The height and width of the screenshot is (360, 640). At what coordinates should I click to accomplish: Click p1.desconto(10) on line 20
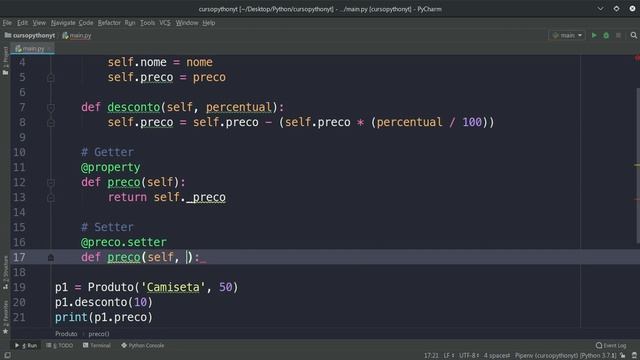click(104, 302)
